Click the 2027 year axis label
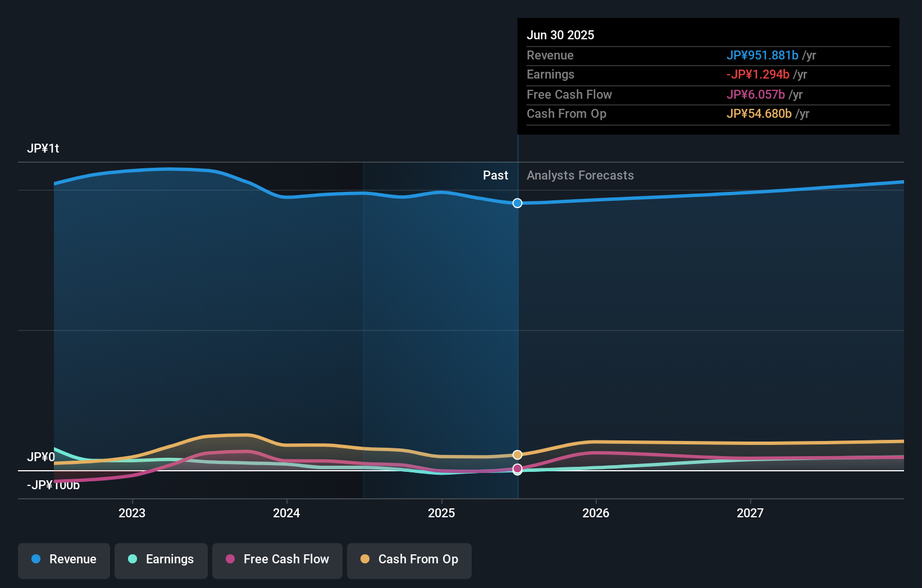 (751, 513)
